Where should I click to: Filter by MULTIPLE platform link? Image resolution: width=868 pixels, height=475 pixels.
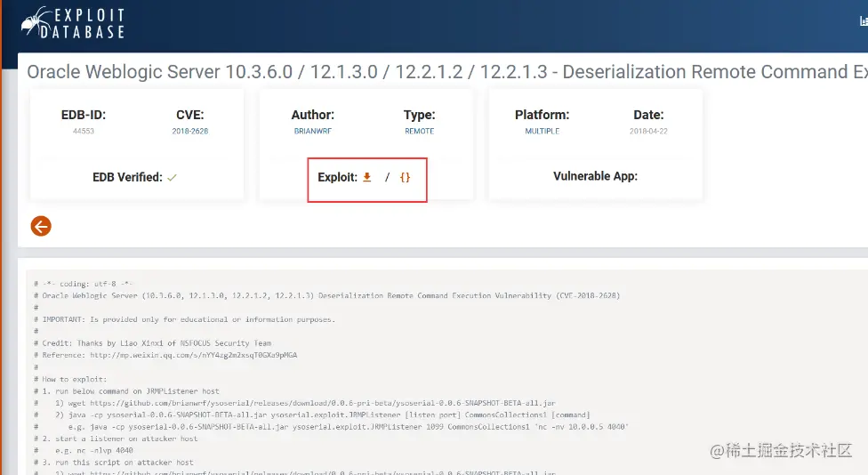(542, 132)
